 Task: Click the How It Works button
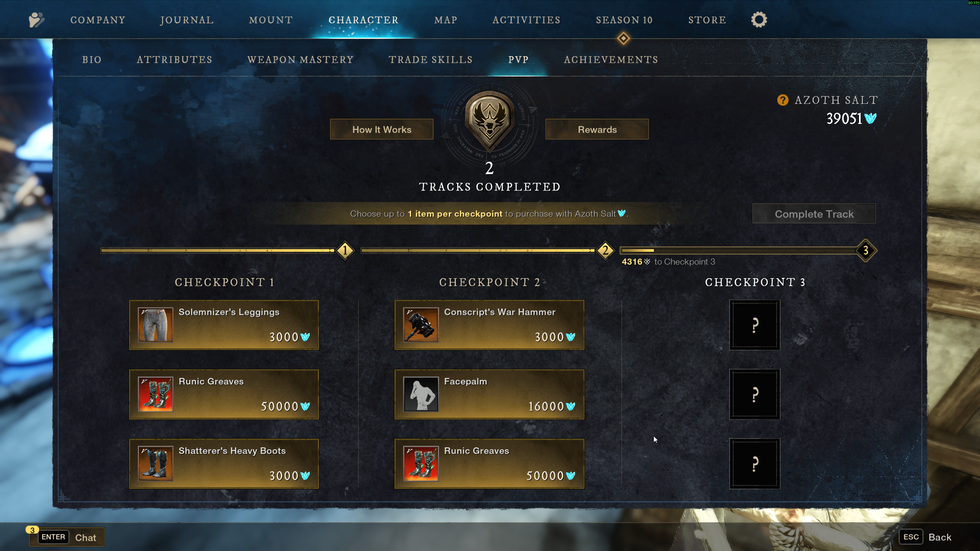pos(382,129)
